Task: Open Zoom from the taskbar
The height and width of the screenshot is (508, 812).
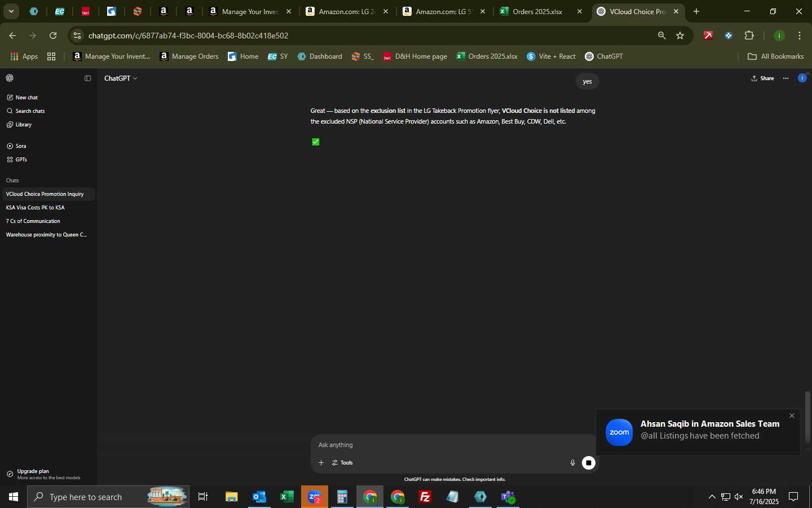Action: coord(315,497)
